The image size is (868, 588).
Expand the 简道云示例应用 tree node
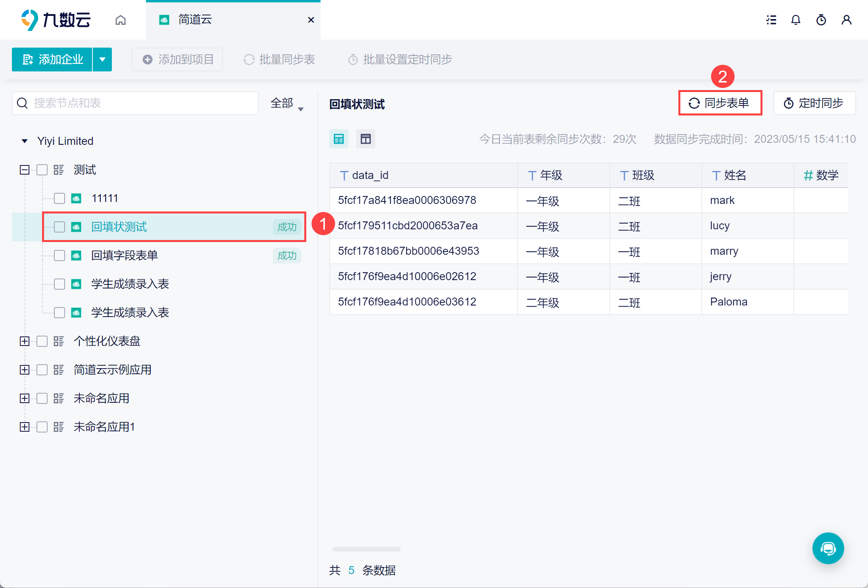click(25, 370)
